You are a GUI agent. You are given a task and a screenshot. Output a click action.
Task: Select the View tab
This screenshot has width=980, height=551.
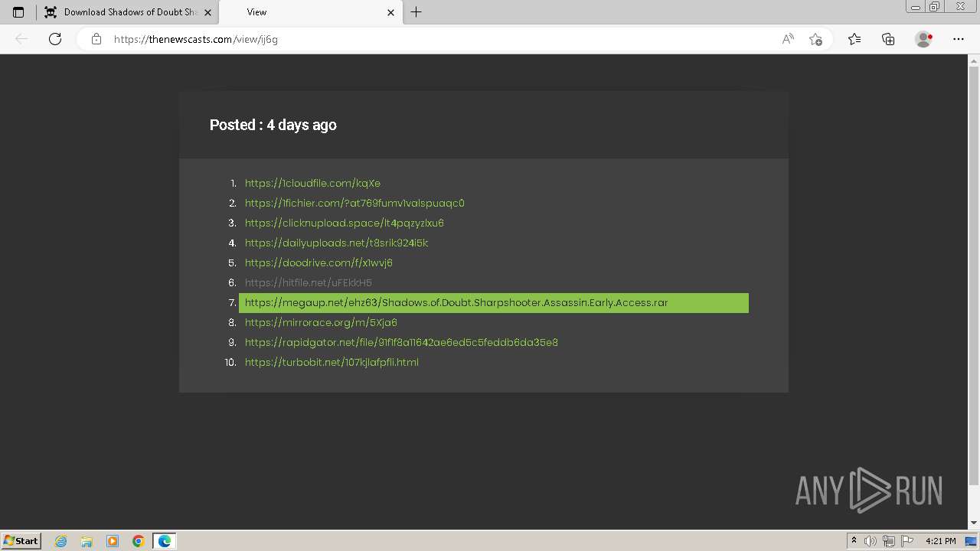pyautogui.click(x=310, y=12)
